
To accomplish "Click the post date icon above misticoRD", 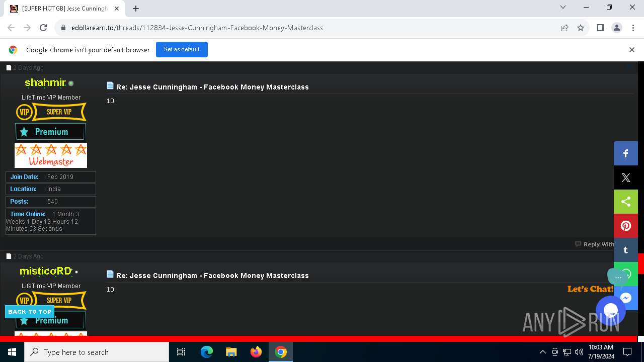I will point(9,256).
